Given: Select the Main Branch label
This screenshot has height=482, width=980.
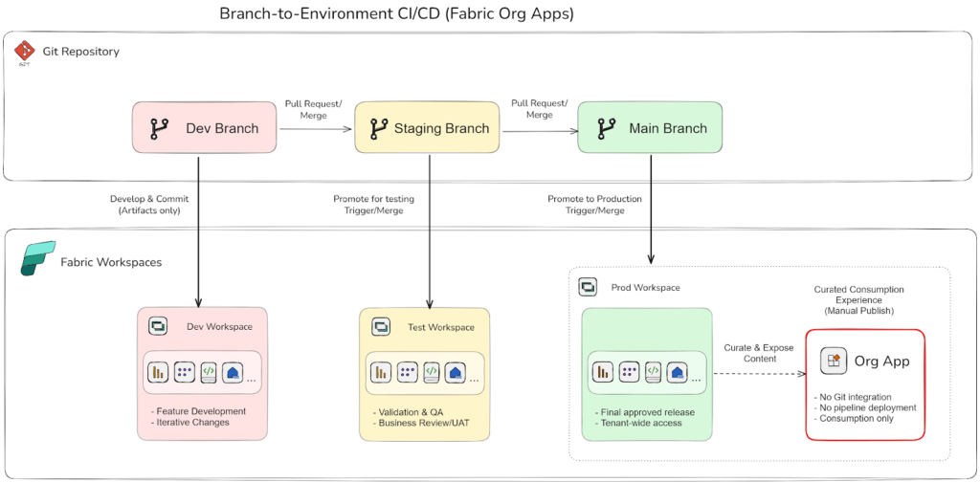Looking at the screenshot, I should pos(668,128).
